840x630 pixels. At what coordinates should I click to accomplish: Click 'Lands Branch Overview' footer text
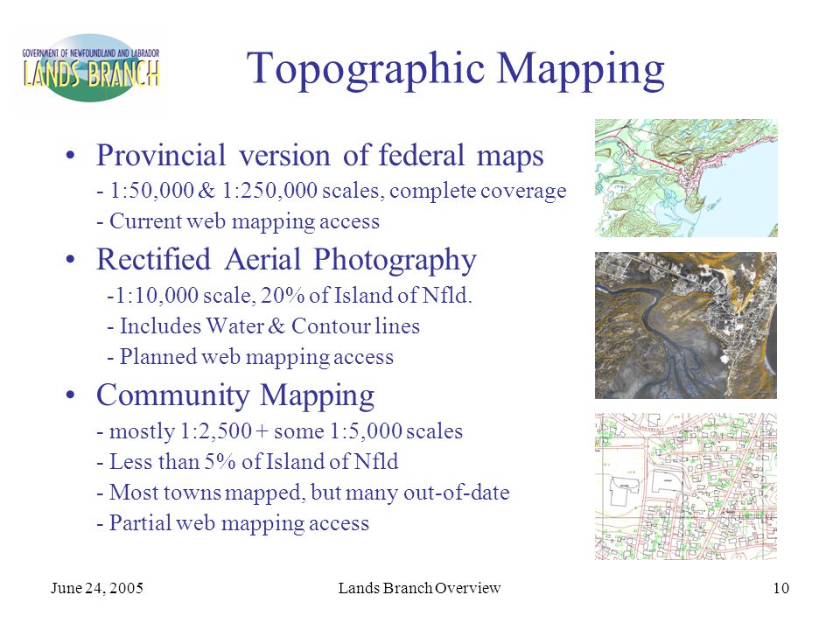point(419,588)
